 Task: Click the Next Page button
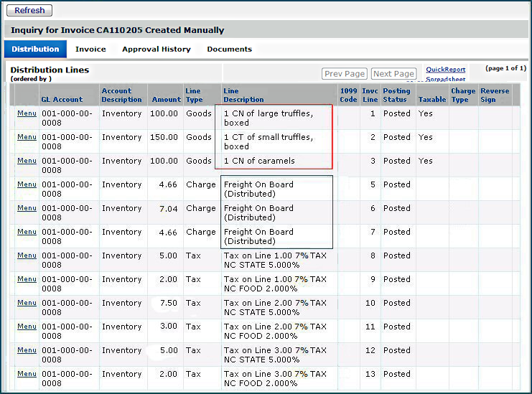[393, 74]
